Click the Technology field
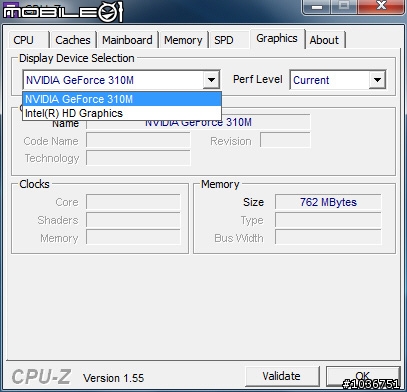The image size is (407, 392). (x=138, y=158)
